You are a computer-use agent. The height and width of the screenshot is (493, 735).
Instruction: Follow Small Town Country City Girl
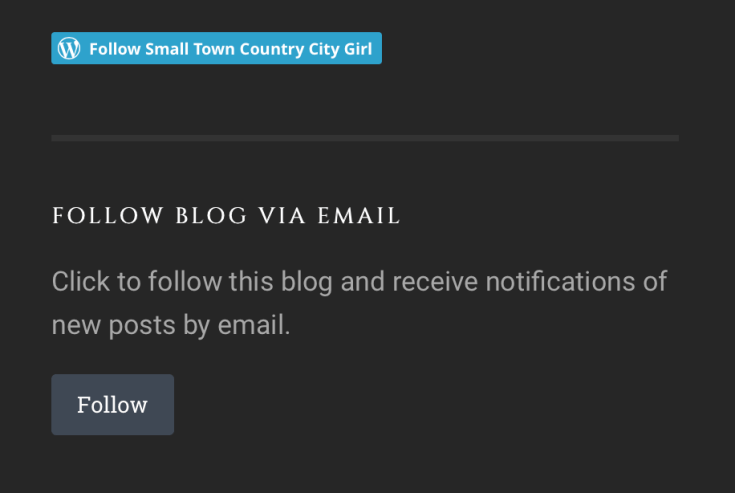tap(216, 48)
